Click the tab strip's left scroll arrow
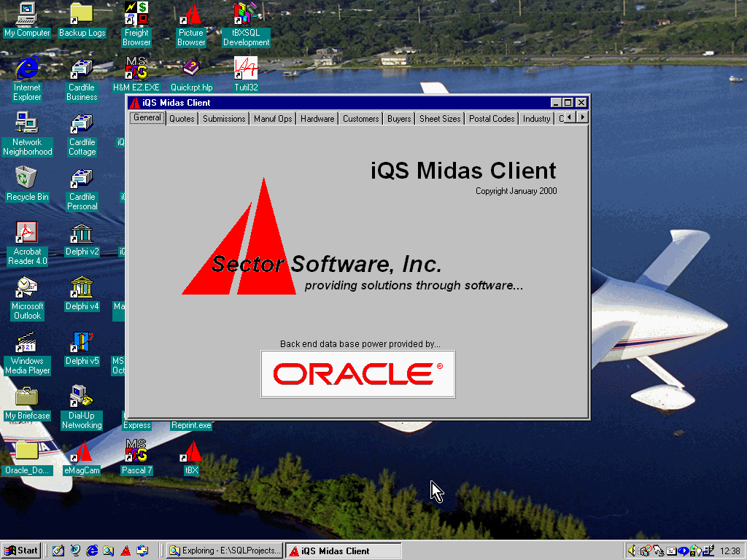Viewport: 747px width, 560px height. 570,117
